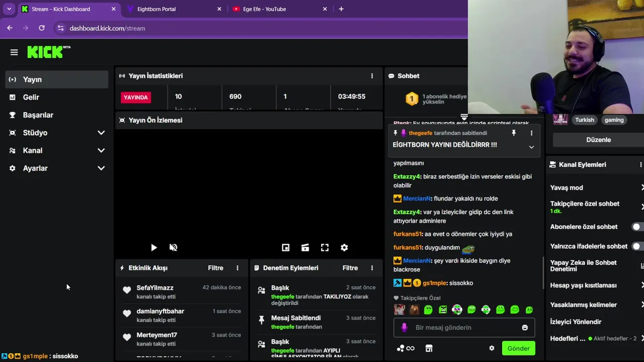Open stream preview settings gear
Screen dimensions: 644x362
(344, 247)
